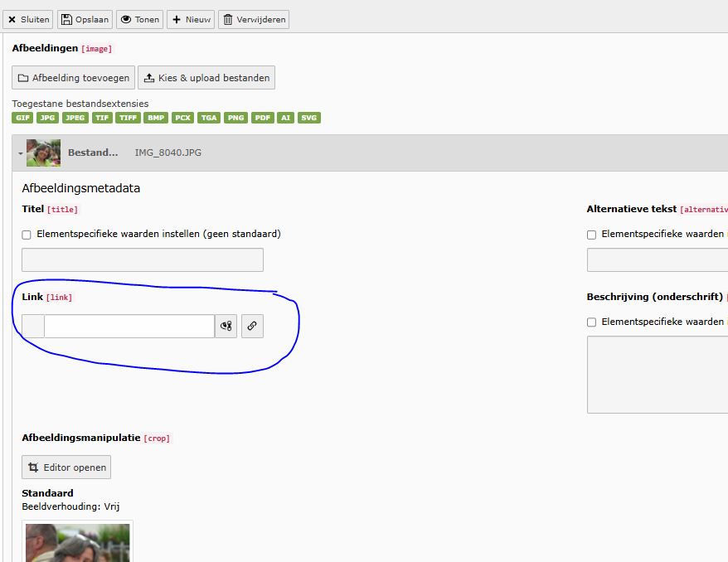The width and height of the screenshot is (728, 562).
Task: Click the chain-link wizard icon beside Link field
Action: click(252, 327)
